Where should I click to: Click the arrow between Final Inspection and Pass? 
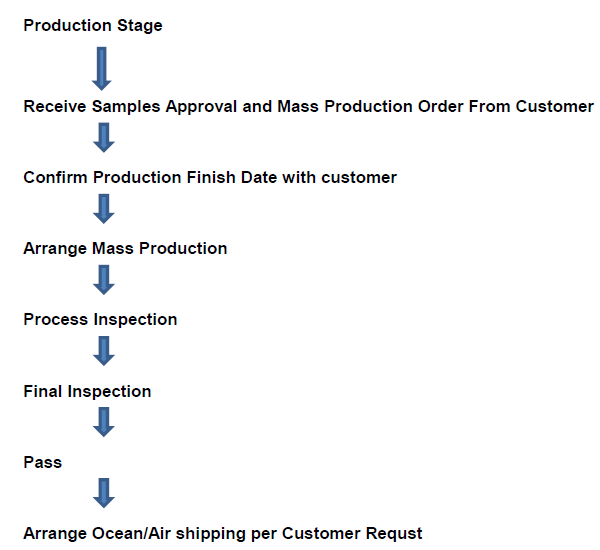[103, 422]
